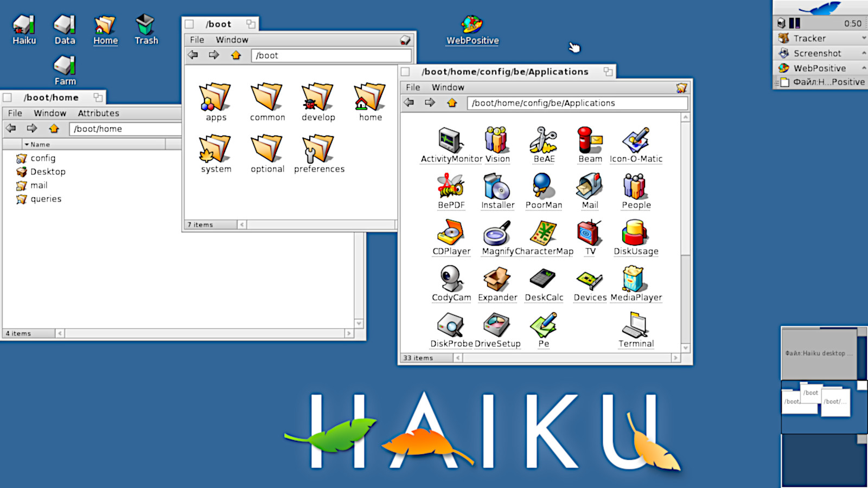
Task: Select the preferences folder in /boot window
Action: pyautogui.click(x=318, y=149)
